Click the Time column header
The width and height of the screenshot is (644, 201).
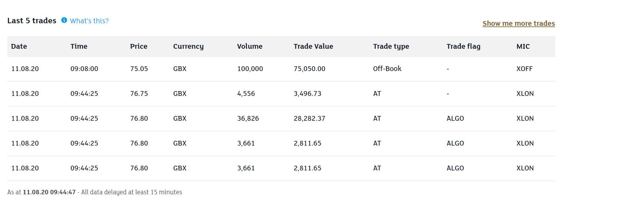(x=79, y=47)
